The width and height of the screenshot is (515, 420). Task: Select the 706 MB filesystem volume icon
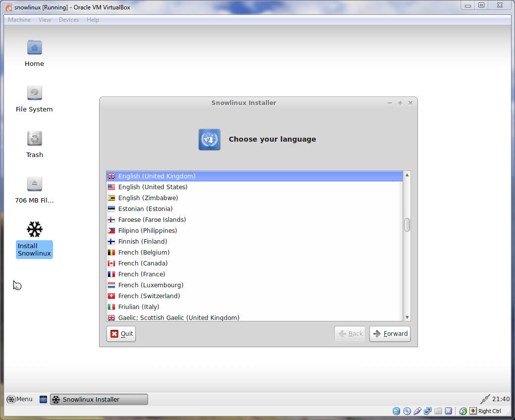(35, 184)
